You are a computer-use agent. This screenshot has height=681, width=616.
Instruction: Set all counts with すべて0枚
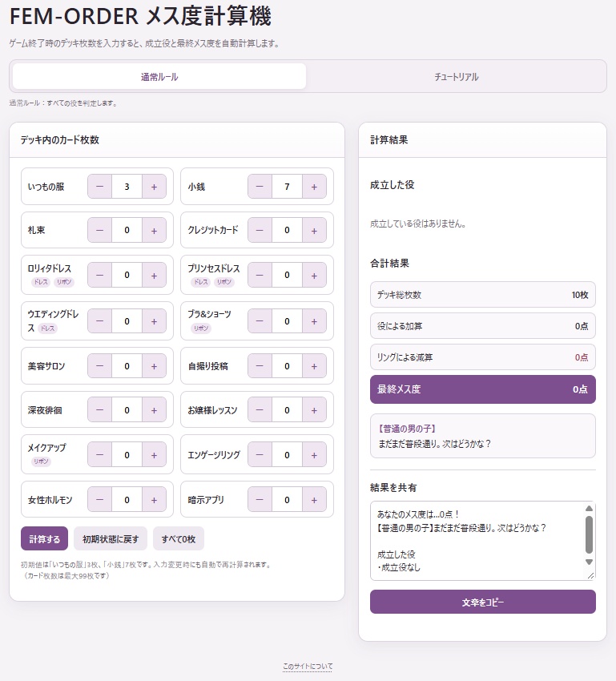pyautogui.click(x=179, y=538)
